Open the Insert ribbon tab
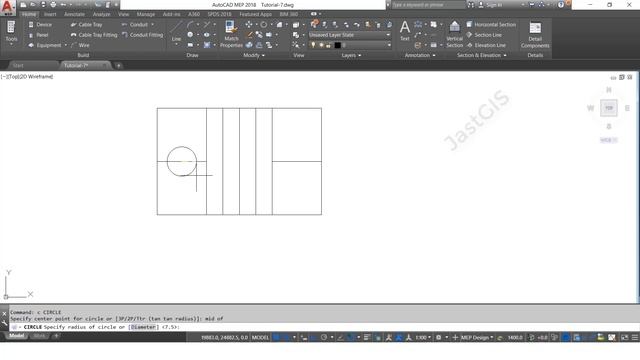The width and height of the screenshot is (640, 360). pos(50,14)
